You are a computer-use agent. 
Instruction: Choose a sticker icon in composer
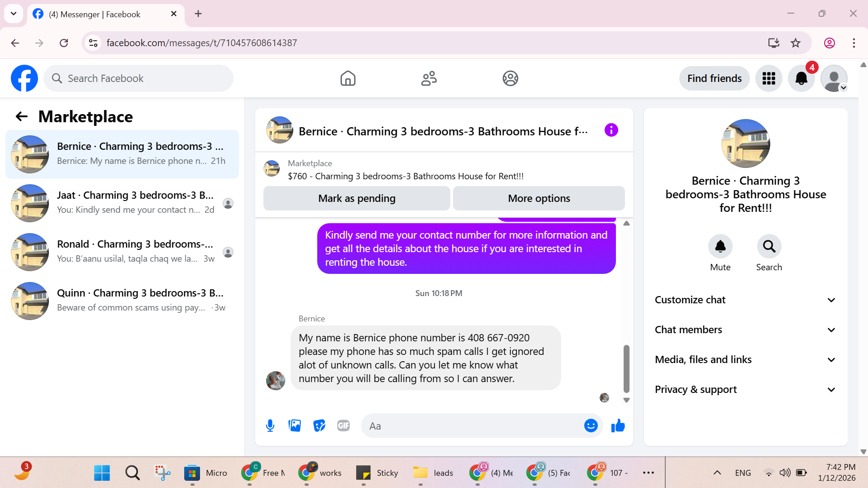319,426
